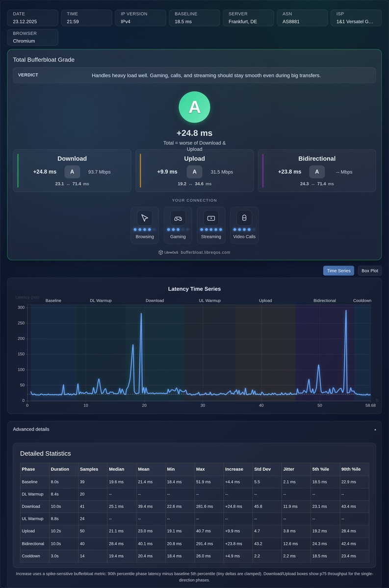Click the Bidirectional A grade badge
The width and height of the screenshot is (389, 588).
pyautogui.click(x=317, y=172)
